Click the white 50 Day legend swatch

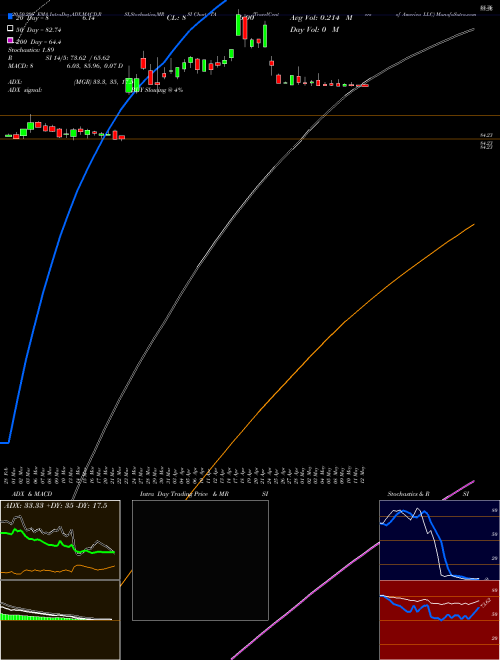10,29
